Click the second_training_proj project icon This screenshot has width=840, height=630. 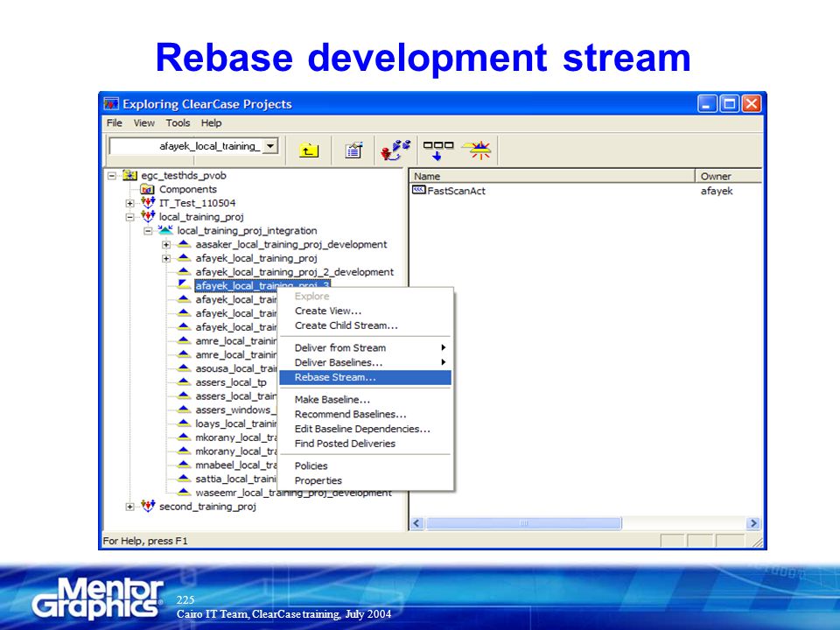(149, 506)
